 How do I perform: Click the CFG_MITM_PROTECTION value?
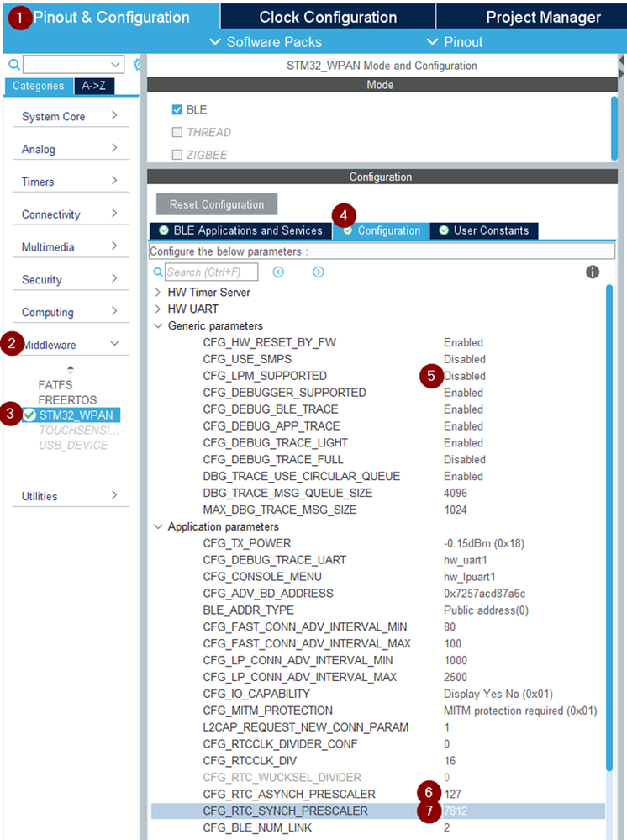tap(520, 711)
